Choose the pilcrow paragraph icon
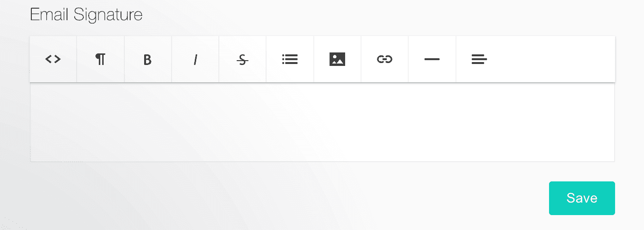 coord(100,59)
